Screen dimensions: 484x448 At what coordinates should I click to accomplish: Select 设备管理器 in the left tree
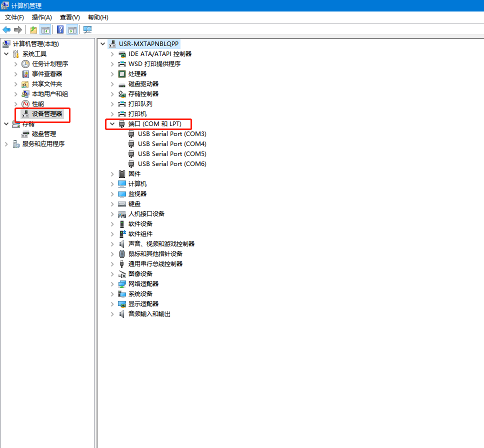(x=47, y=114)
